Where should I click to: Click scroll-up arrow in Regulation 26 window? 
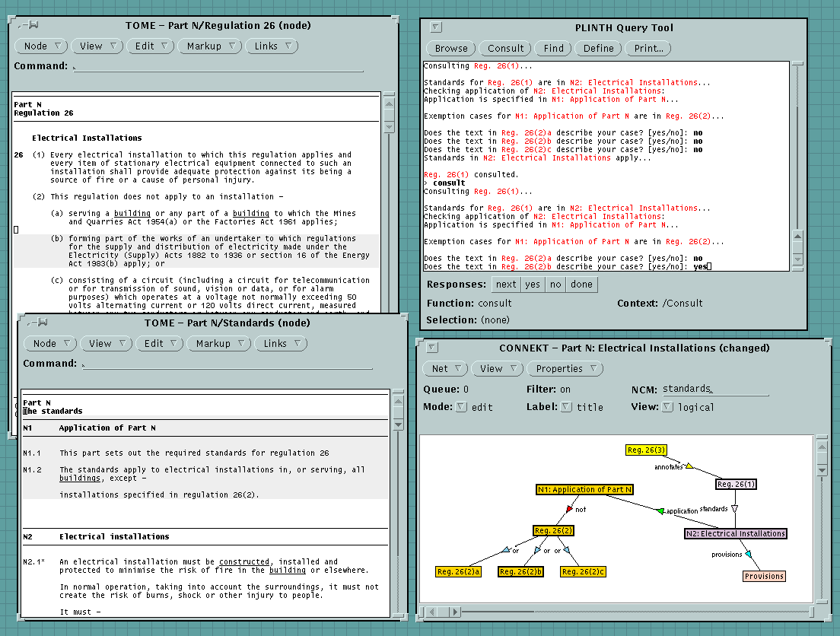390,103
